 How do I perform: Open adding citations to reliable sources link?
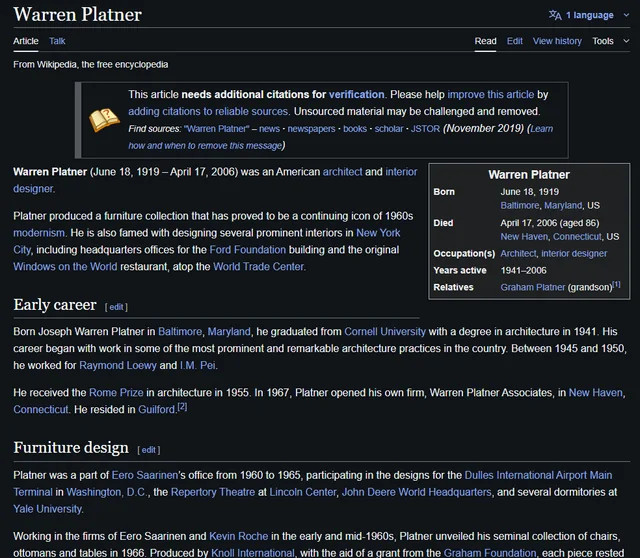click(x=208, y=111)
